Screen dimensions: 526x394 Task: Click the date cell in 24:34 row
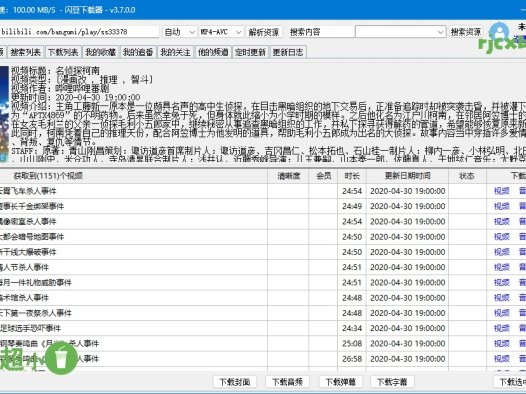[408, 328]
